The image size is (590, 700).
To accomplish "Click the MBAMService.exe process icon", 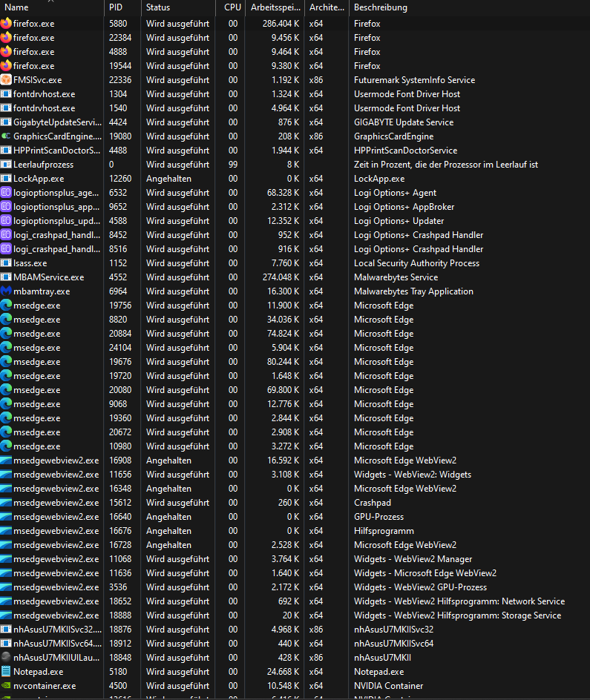I will coord(6,277).
